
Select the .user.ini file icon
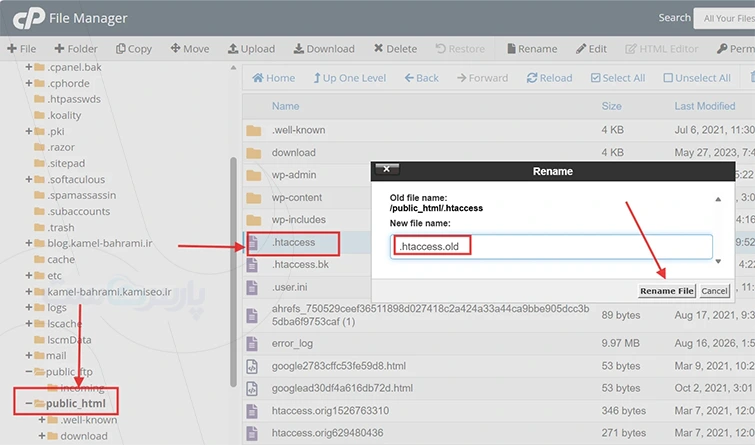252,288
